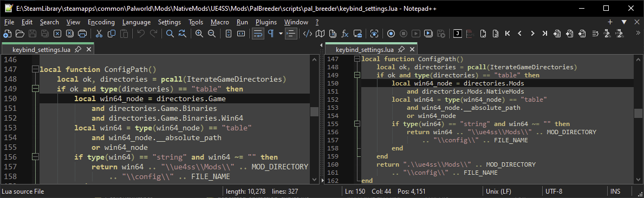
Task: Zoom out using the magnifier minus icon
Action: 212,34
